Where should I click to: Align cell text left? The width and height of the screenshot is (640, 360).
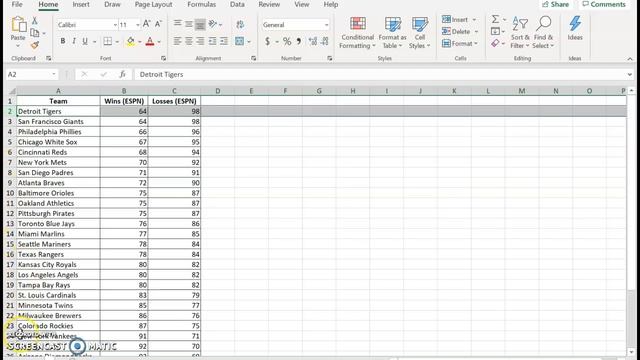click(177, 41)
